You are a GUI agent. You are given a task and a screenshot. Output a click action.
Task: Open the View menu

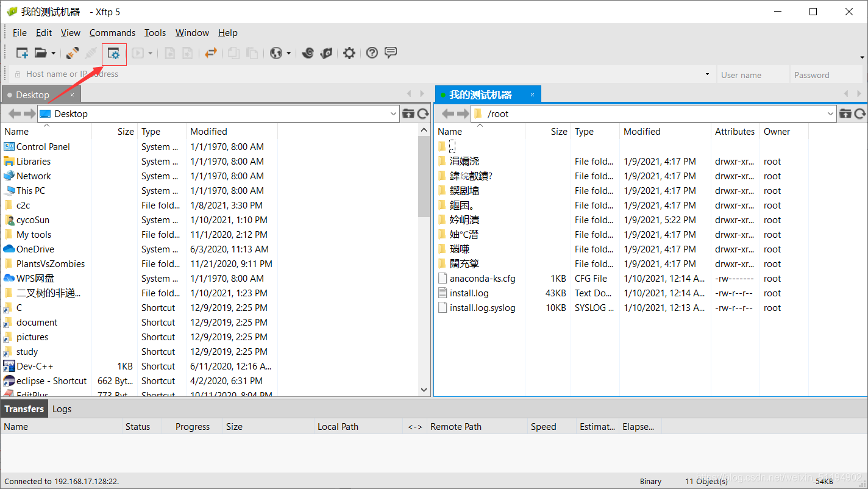(x=71, y=33)
